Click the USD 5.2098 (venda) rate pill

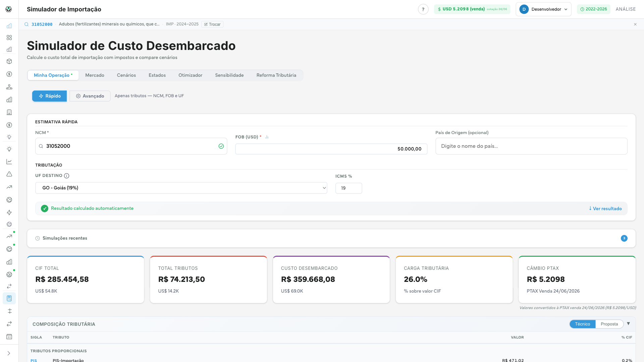point(472,9)
